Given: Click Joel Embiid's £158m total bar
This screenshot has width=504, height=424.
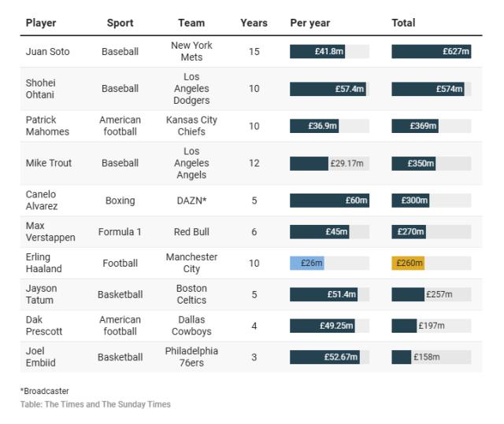Looking at the screenshot, I should (x=402, y=357).
